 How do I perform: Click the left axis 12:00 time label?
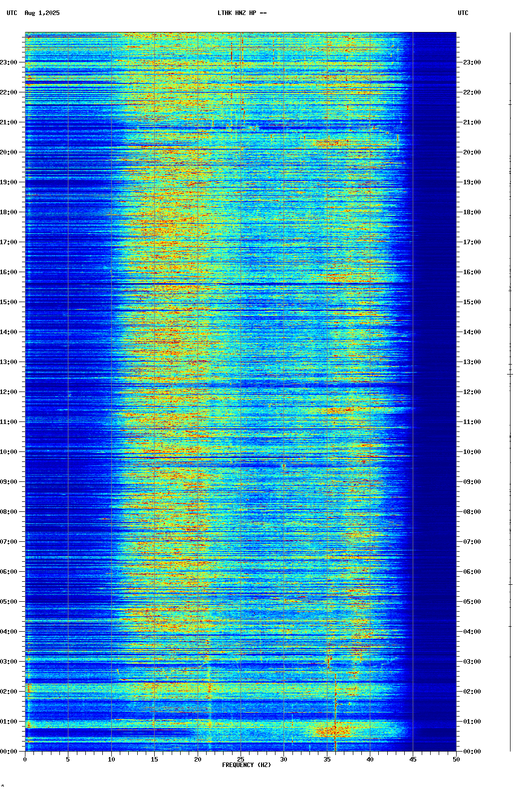tap(8, 392)
